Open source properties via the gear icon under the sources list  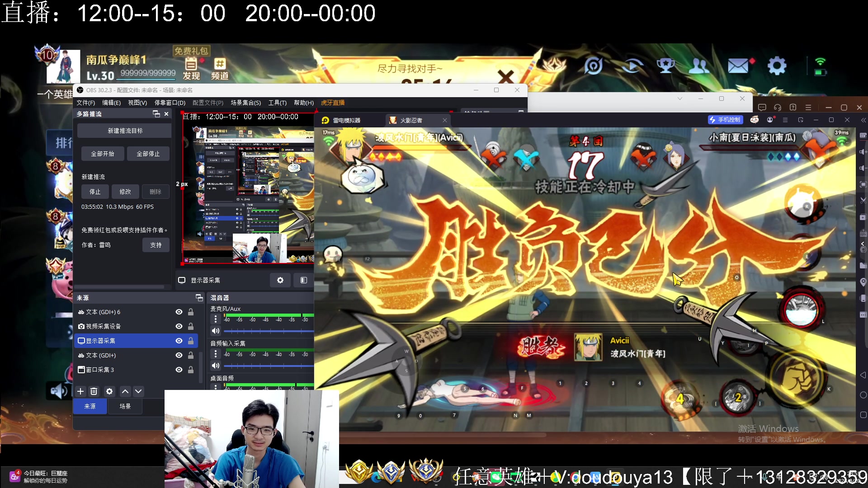pyautogui.click(x=109, y=391)
